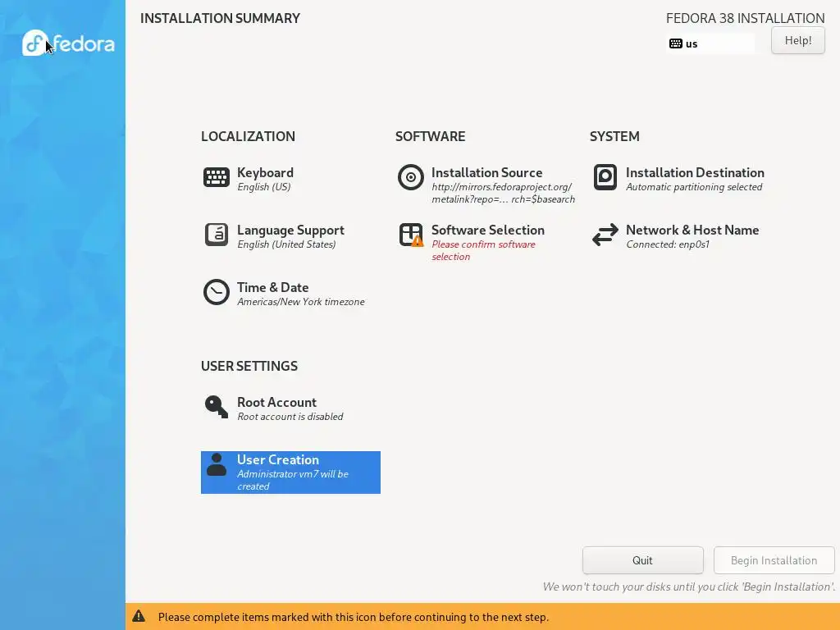
Task: Click the Quit button
Action: pyautogui.click(x=643, y=560)
